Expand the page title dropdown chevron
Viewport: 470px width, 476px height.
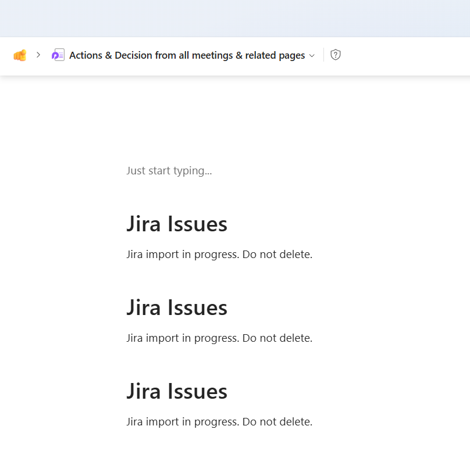tap(312, 56)
